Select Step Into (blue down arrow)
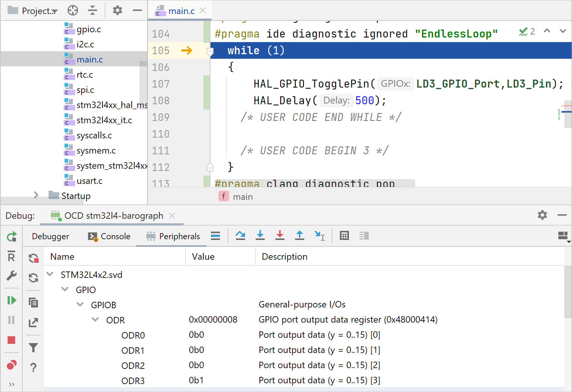This screenshot has height=392, width=572. [260, 235]
